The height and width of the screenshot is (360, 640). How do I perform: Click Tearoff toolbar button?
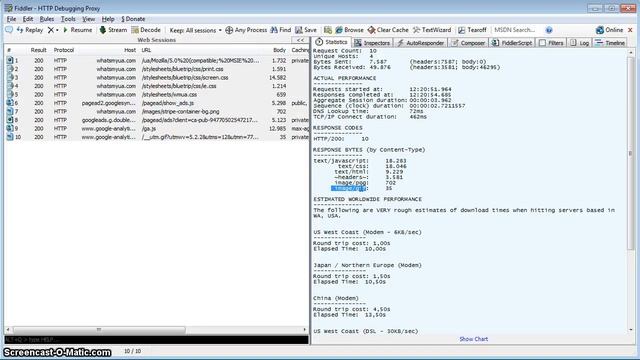(x=472, y=30)
